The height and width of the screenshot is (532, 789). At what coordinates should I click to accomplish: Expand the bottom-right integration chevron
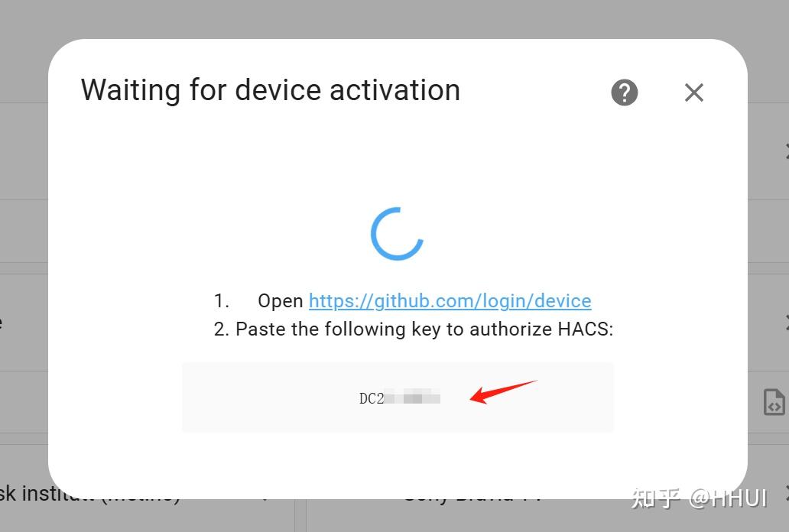[787, 494]
